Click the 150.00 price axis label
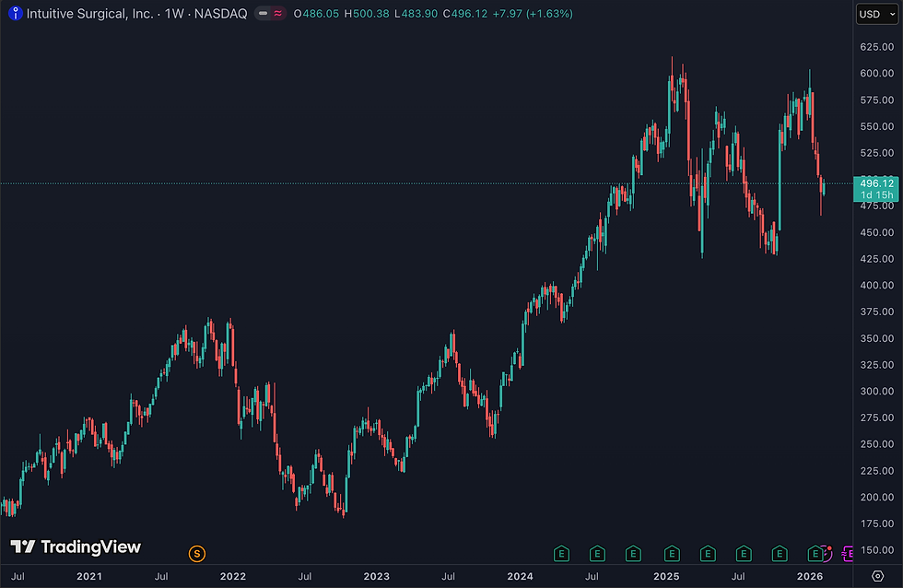Viewport: 903px width, 588px height. 876,550
